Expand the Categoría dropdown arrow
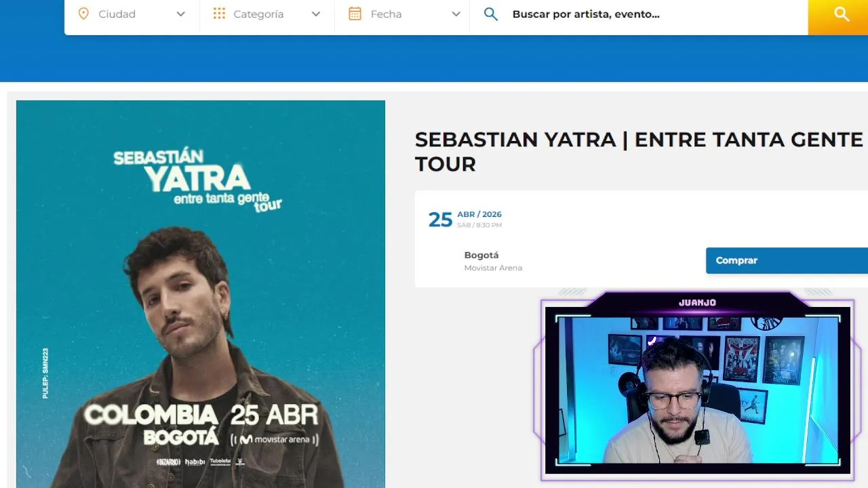This screenshot has width=868, height=488. (x=316, y=14)
